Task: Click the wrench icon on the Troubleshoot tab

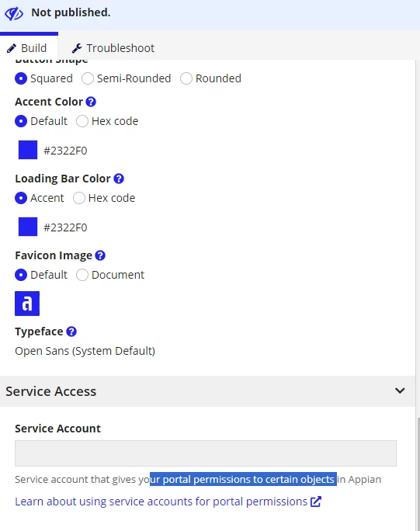Action: pyautogui.click(x=77, y=48)
